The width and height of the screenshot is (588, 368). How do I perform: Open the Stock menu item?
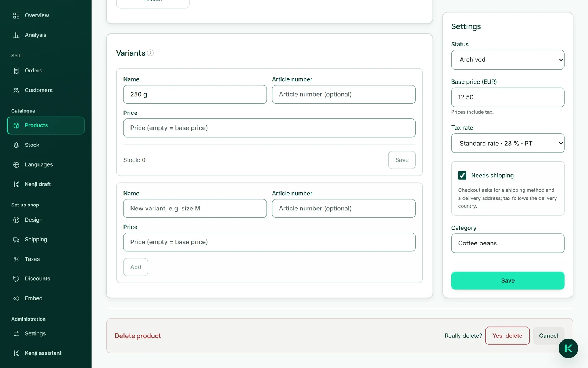46,145
